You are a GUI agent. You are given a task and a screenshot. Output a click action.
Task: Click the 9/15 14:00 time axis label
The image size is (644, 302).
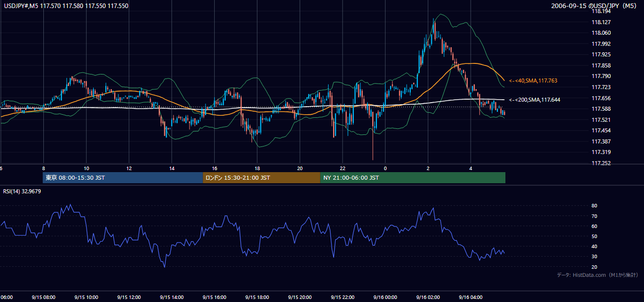click(172, 297)
